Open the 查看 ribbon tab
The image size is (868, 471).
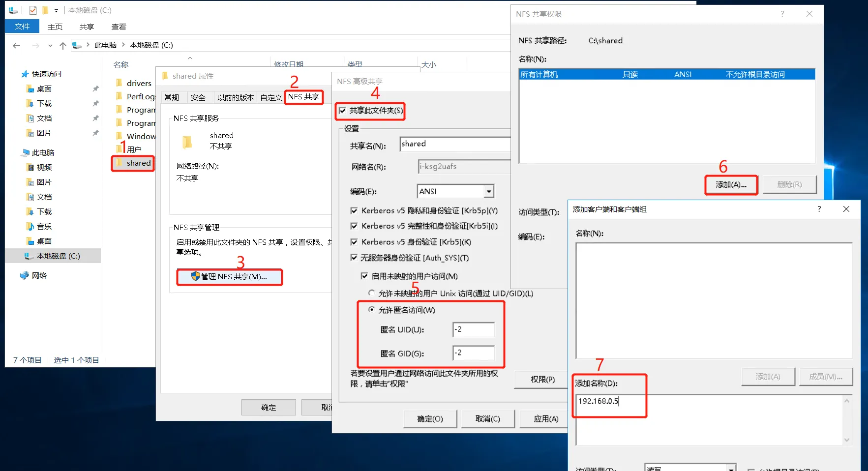[119, 27]
